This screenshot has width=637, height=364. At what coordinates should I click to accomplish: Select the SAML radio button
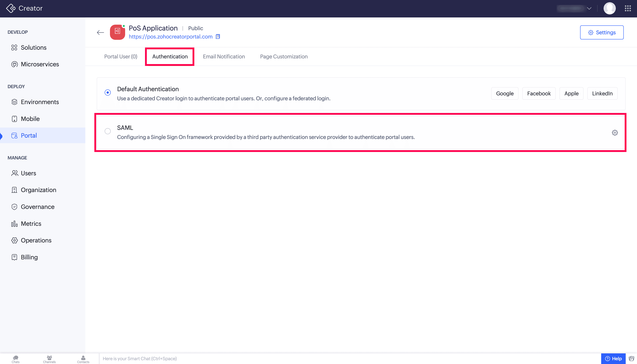(x=107, y=131)
